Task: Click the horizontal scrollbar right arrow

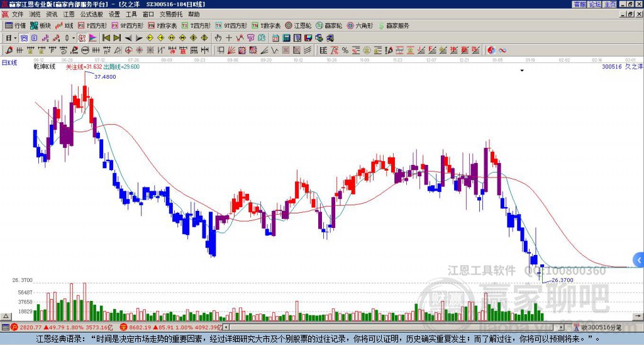Action: [562, 327]
